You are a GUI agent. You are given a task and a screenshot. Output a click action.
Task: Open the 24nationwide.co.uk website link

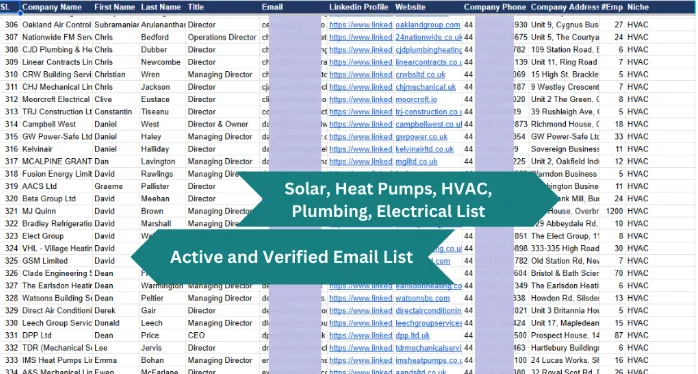(x=429, y=37)
